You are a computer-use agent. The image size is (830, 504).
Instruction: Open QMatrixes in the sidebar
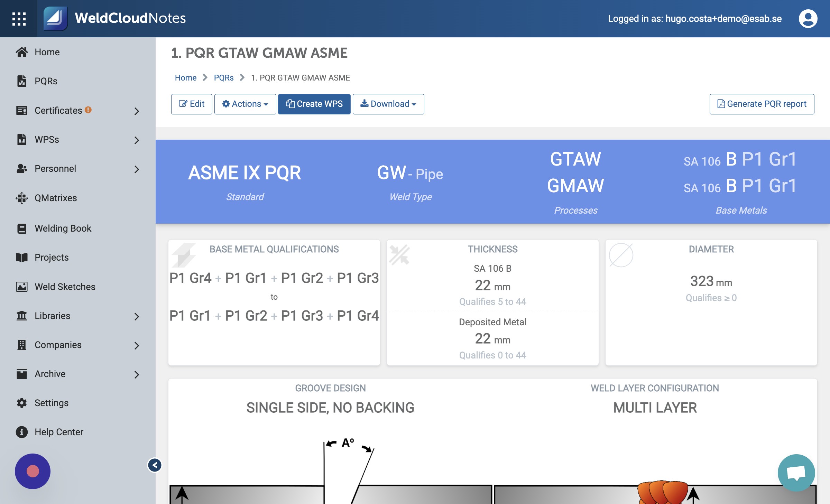[56, 198]
